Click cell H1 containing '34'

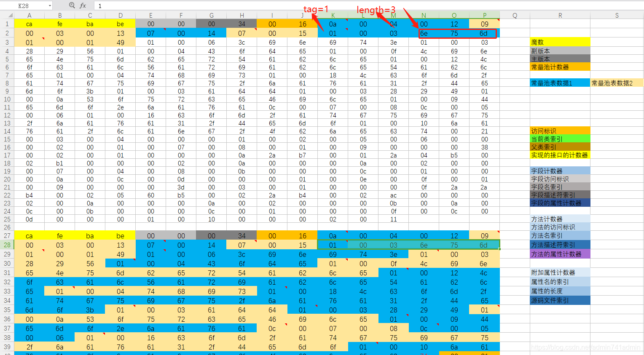point(242,24)
